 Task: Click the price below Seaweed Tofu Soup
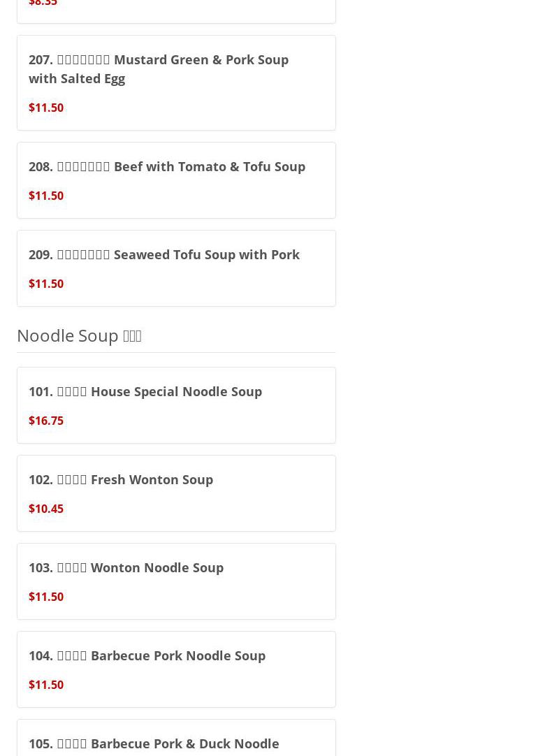tap(46, 284)
